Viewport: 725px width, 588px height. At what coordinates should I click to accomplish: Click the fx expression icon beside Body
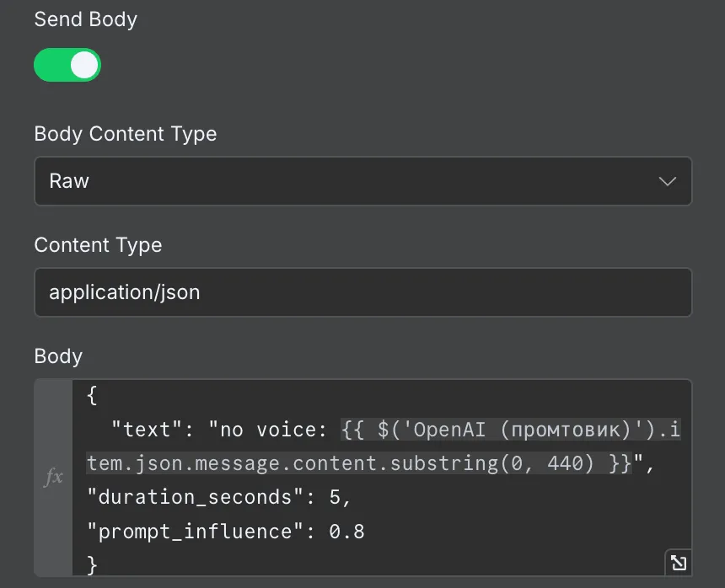pyautogui.click(x=53, y=478)
